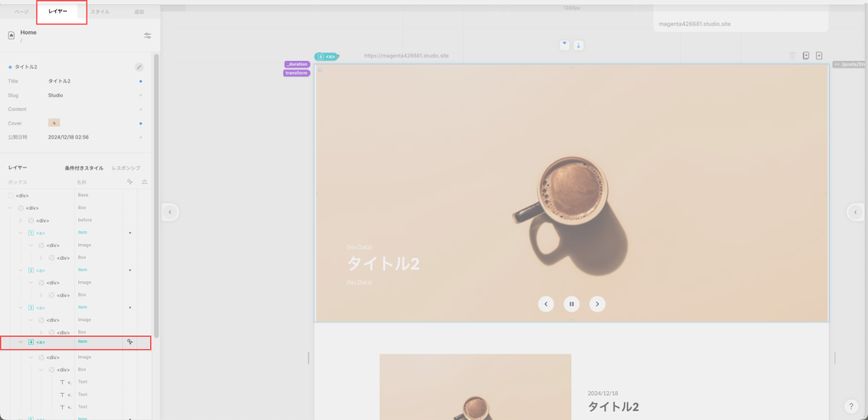868x420 pixels.
Task: Switch to the レスポンシブ tab
Action: coord(125,168)
